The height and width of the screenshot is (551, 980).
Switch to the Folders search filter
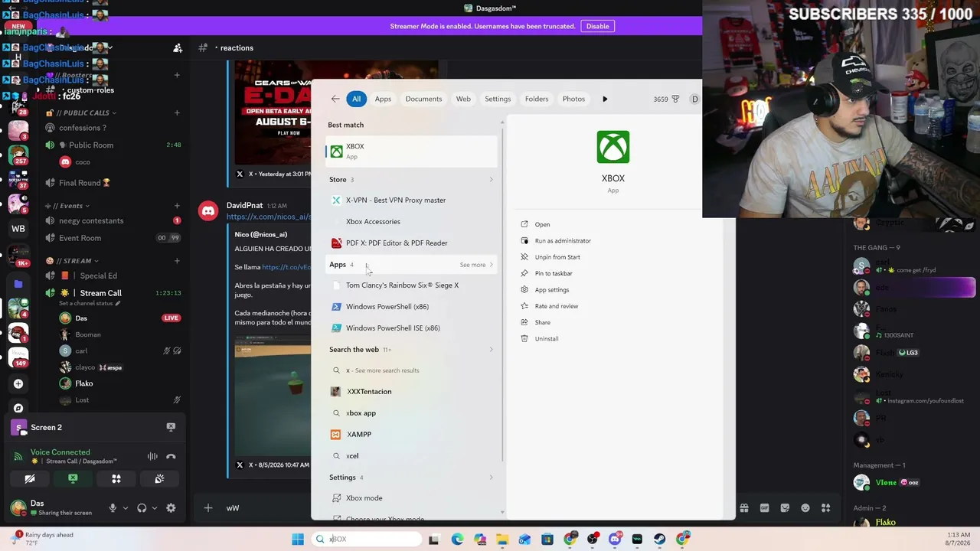(x=537, y=99)
